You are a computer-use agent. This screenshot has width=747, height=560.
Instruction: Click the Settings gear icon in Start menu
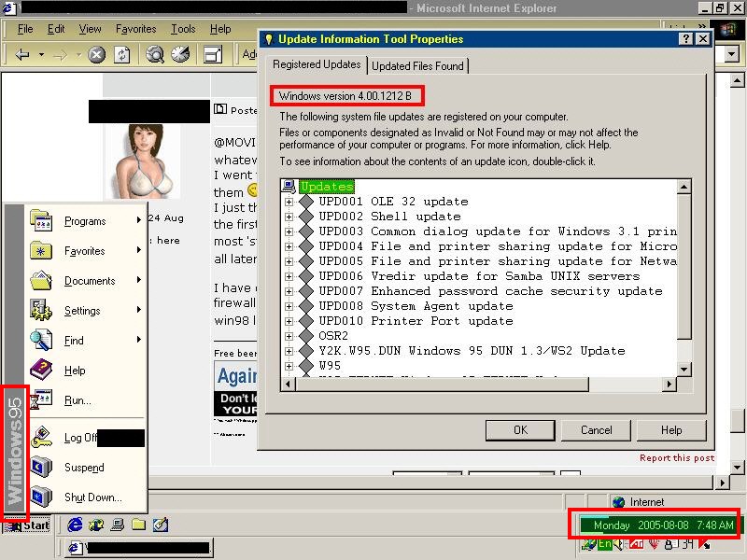[x=41, y=310]
